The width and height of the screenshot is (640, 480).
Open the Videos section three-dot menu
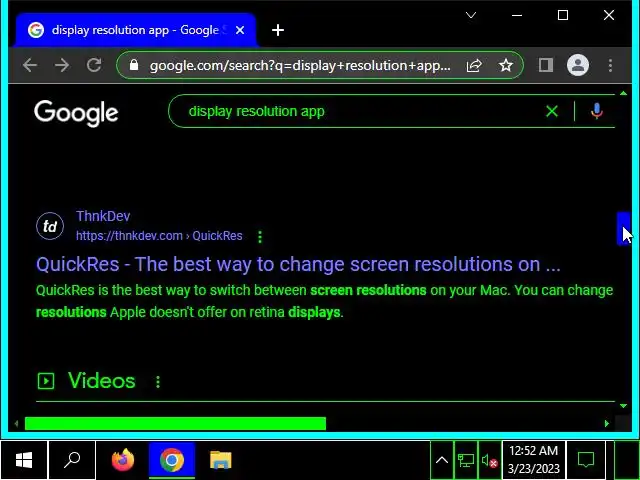158,382
